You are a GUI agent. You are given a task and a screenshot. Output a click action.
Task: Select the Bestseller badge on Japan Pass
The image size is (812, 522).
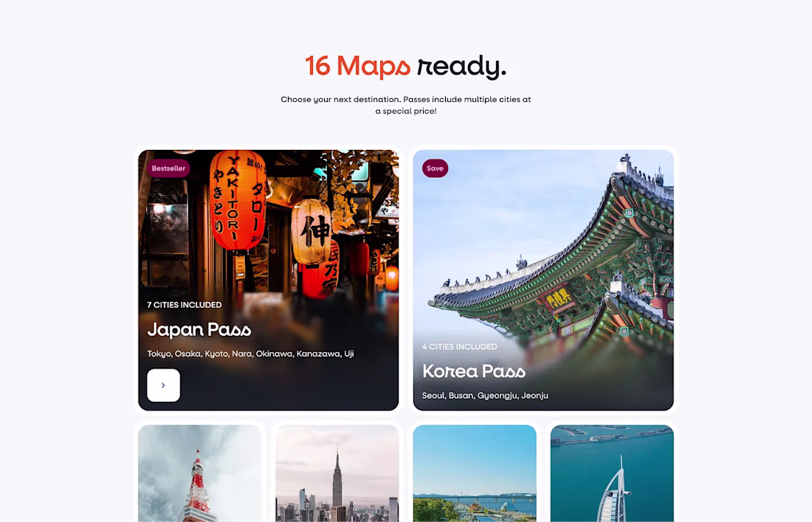coord(168,168)
